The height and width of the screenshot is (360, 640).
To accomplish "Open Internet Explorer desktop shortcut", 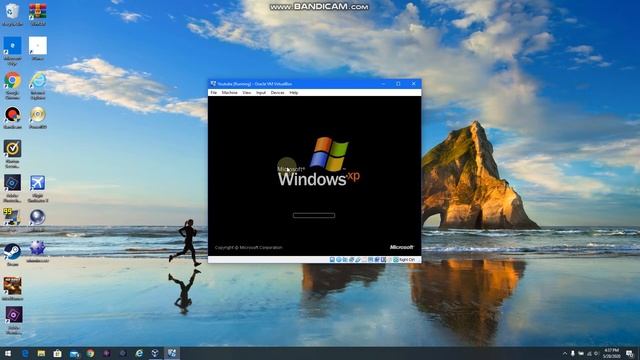I will [x=38, y=86].
